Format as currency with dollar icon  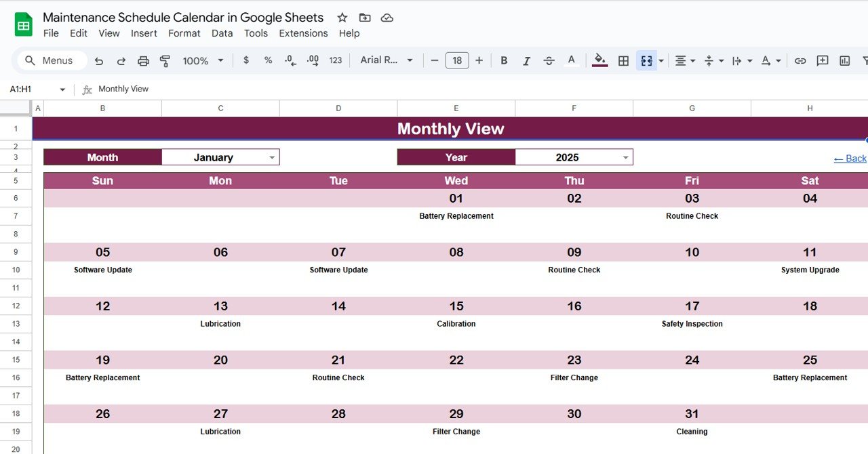click(x=246, y=60)
